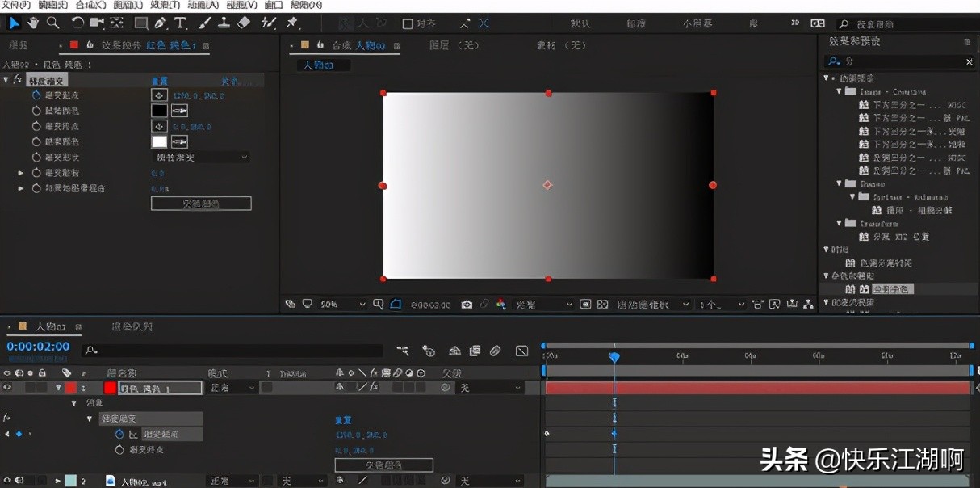
Task: Expand layer 2 人物02.mp4 properties
Action: click(x=58, y=481)
